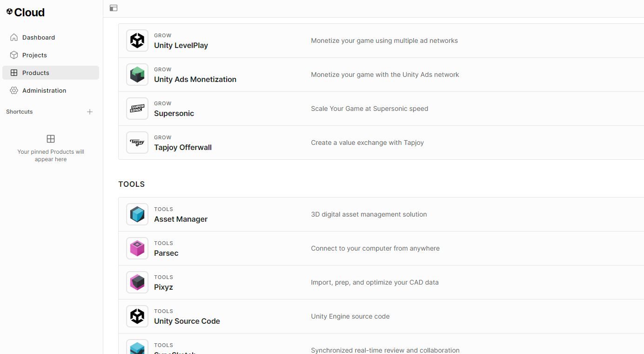Image resolution: width=644 pixels, height=354 pixels.
Task: Click 'Connect to your computer from anywhere'
Action: (375, 248)
